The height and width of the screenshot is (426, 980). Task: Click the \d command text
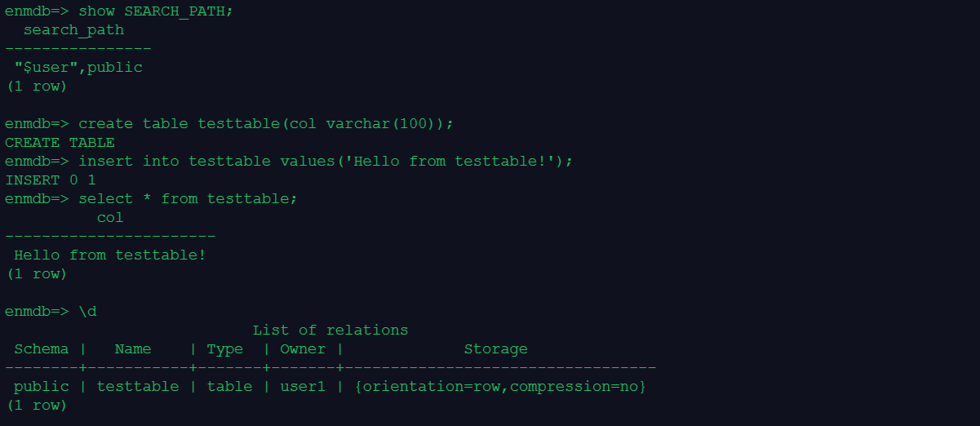pos(87,312)
